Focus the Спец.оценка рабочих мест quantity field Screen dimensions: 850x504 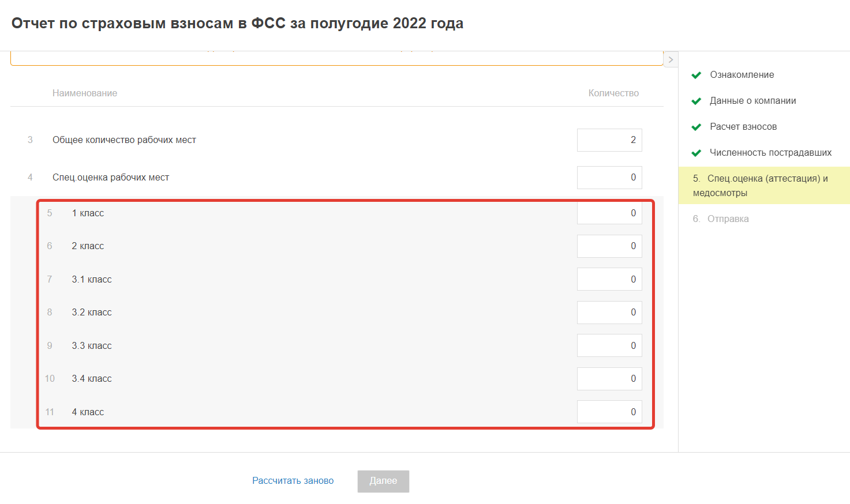tap(609, 178)
